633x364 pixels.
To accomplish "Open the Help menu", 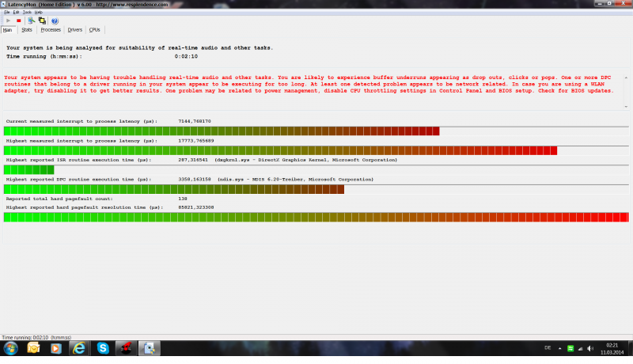I will (38, 12).
